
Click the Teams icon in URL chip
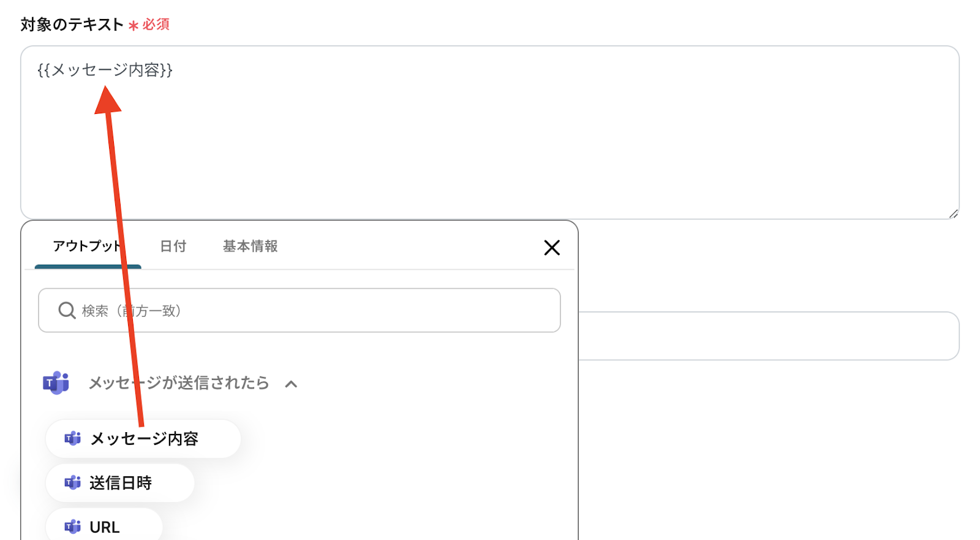click(x=73, y=527)
